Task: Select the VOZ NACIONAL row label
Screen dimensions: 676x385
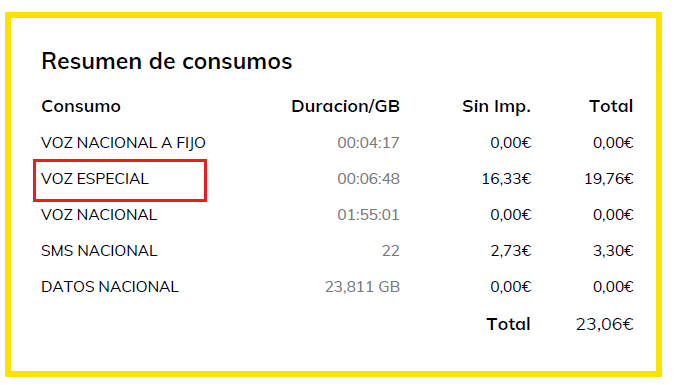Action: (99, 215)
